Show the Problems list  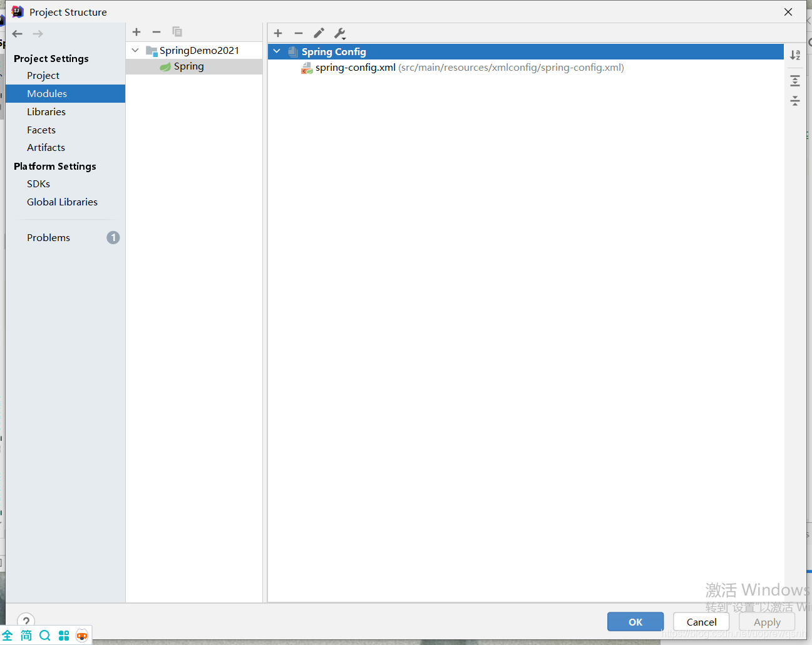[48, 237]
